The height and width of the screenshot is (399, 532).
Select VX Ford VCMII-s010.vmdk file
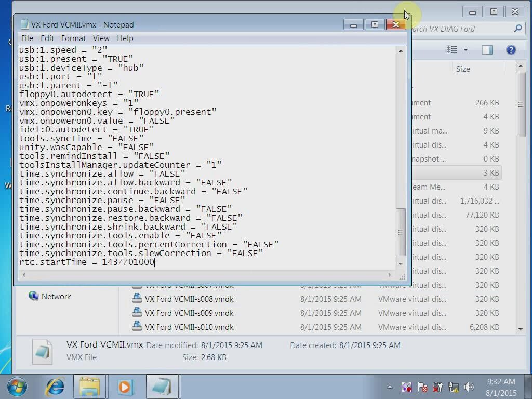[x=189, y=327]
